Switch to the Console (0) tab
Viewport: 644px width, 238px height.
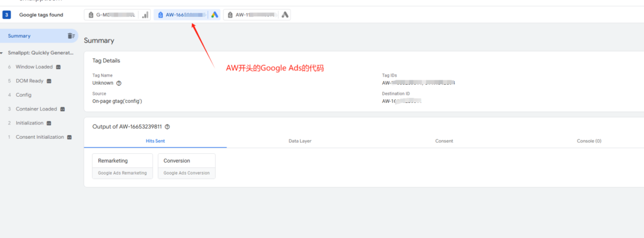click(x=589, y=141)
